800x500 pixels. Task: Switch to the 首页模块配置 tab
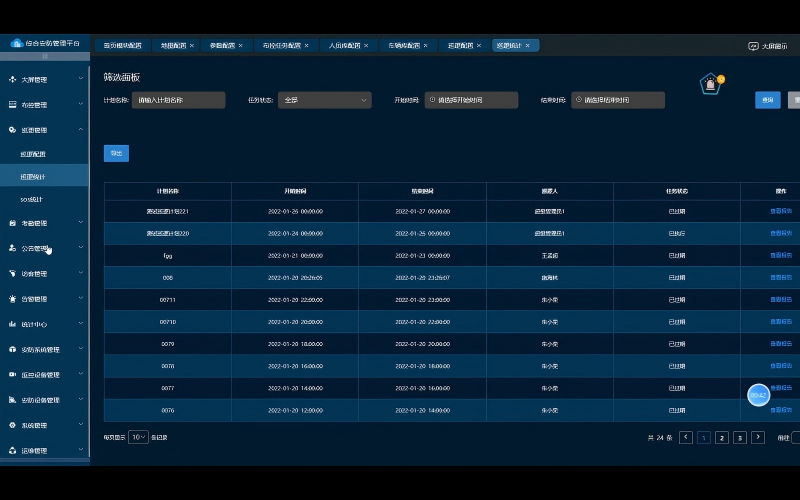(x=122, y=45)
